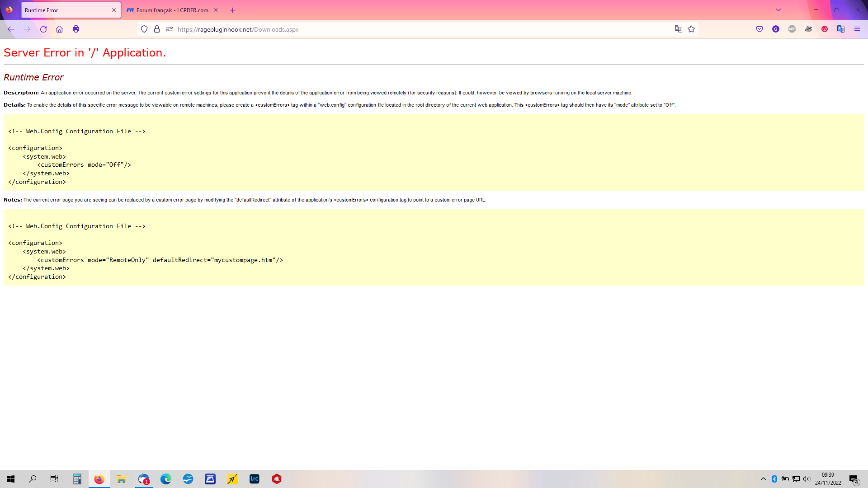Save page to Pocket
This screenshot has width=868, height=488.
coord(759,29)
